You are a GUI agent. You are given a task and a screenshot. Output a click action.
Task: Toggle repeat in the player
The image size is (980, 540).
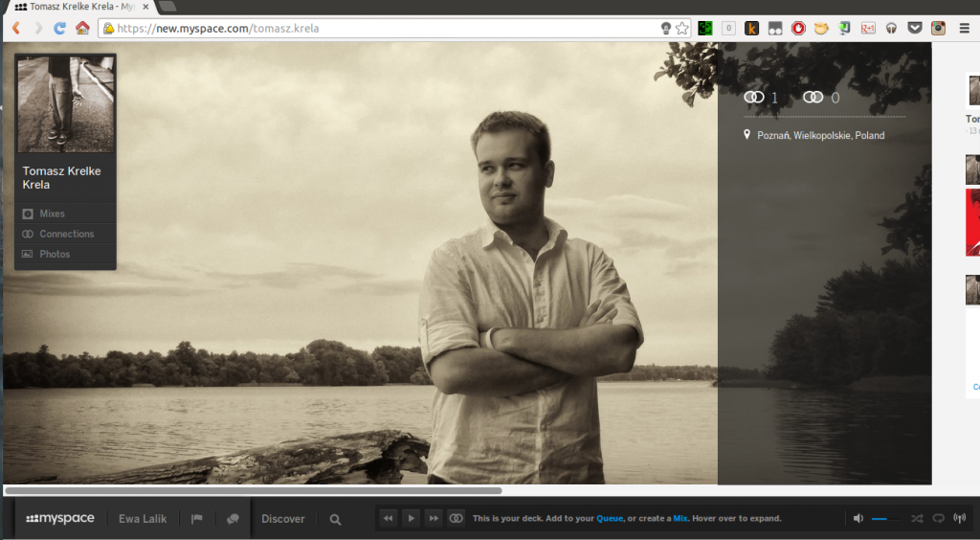click(x=938, y=518)
